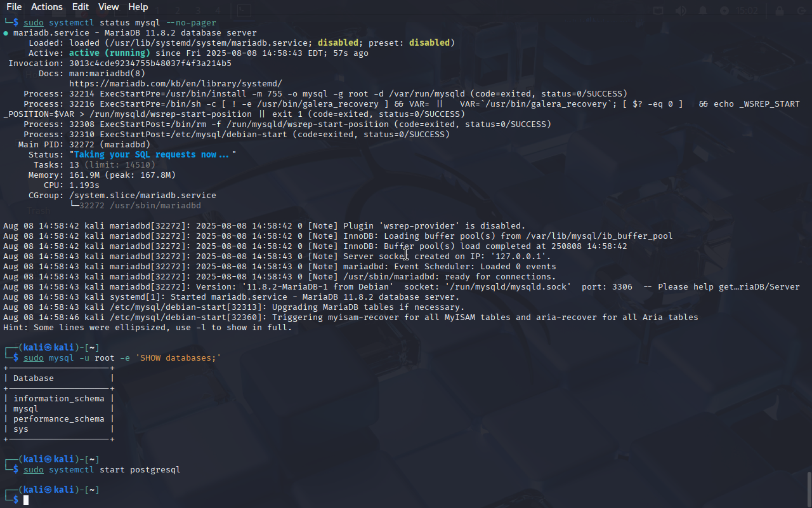Click the 'sudo mysql -u root -e' command line
The image size is (812, 508).
(x=122, y=358)
